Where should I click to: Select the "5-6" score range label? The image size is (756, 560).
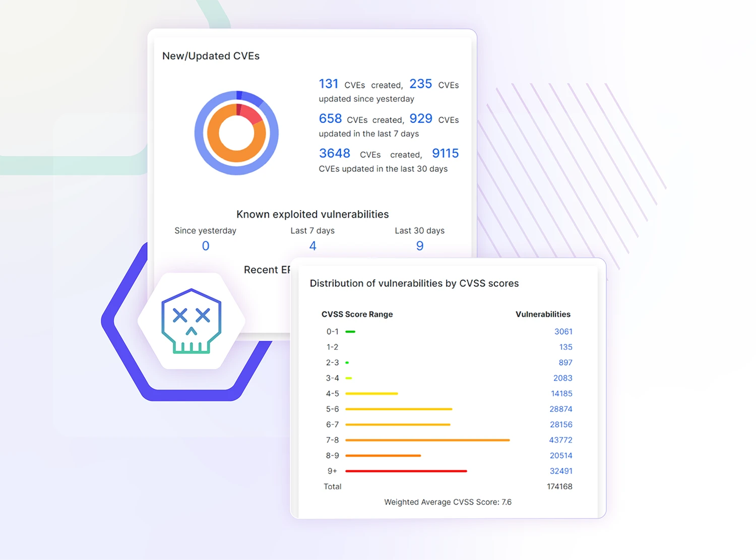pyautogui.click(x=333, y=409)
